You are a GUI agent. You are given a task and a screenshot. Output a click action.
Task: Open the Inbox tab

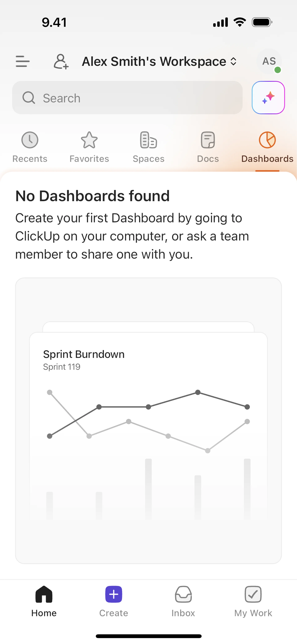[x=183, y=601]
